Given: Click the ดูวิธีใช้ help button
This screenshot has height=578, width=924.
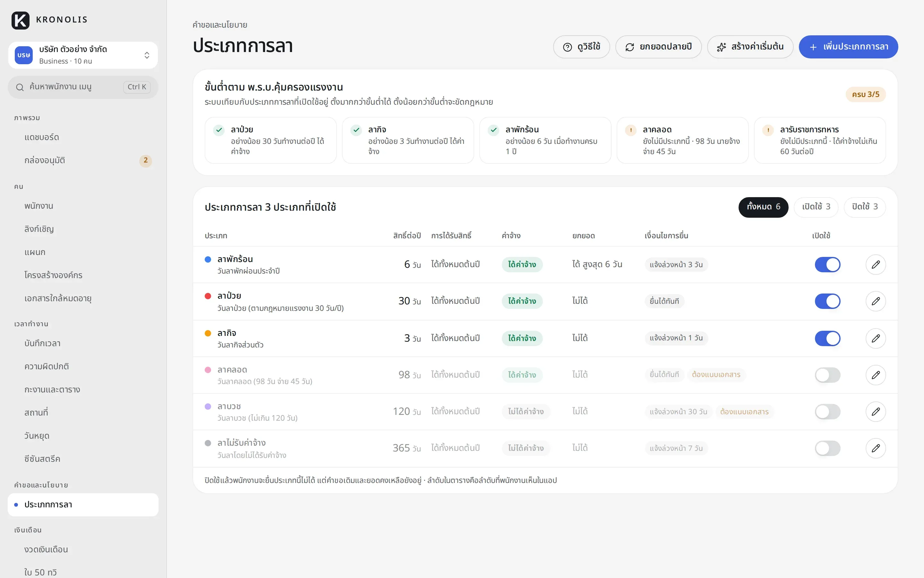Looking at the screenshot, I should coord(581,47).
